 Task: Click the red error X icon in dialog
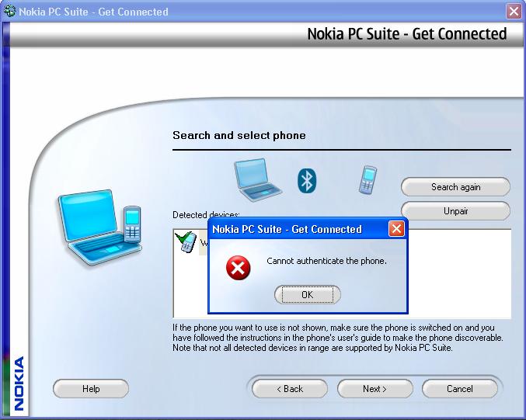[239, 268]
